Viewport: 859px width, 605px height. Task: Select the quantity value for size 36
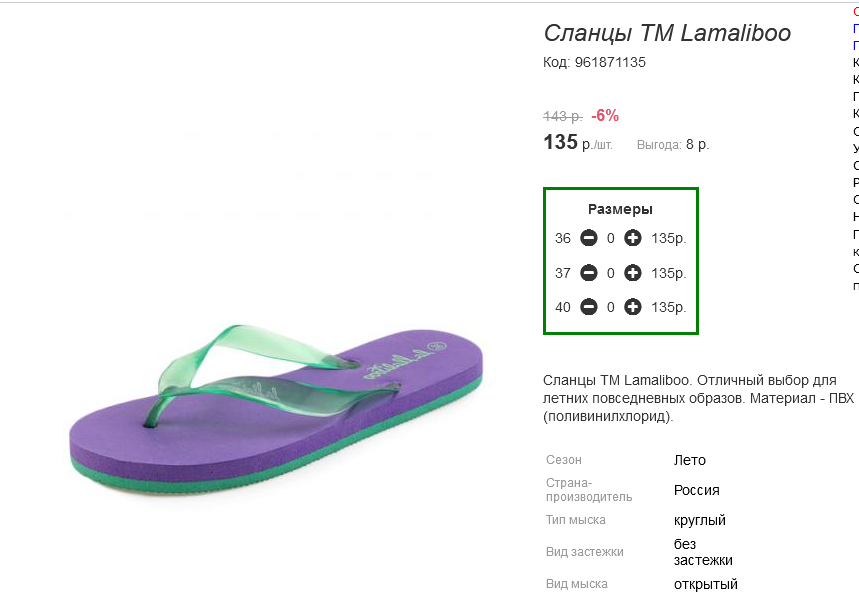pos(611,238)
